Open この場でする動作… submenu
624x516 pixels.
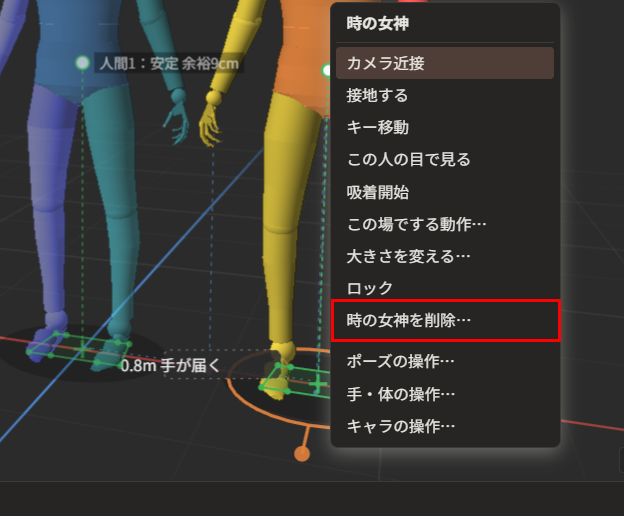(445, 224)
